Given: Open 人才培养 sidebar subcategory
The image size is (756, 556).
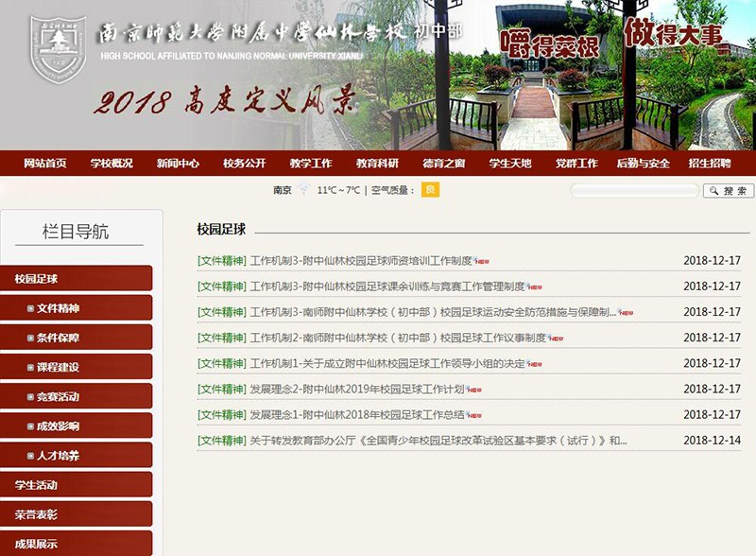Looking at the screenshot, I should coord(77,455).
